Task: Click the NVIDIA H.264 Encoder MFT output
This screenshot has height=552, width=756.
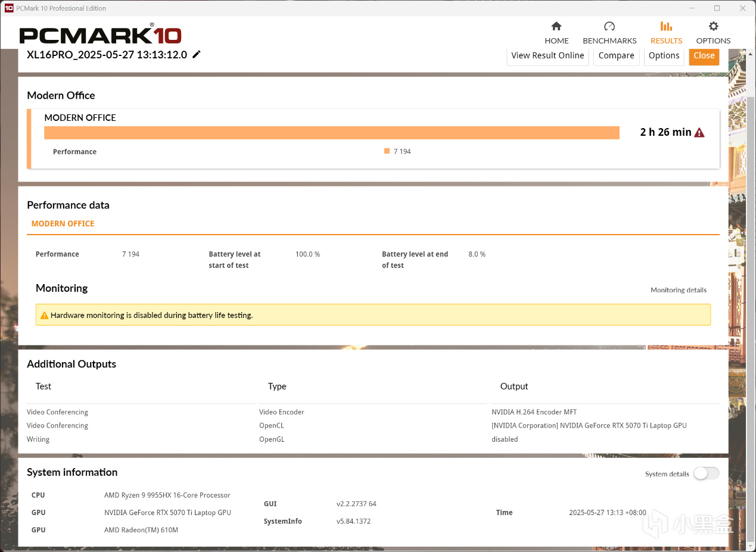Action: click(x=534, y=412)
